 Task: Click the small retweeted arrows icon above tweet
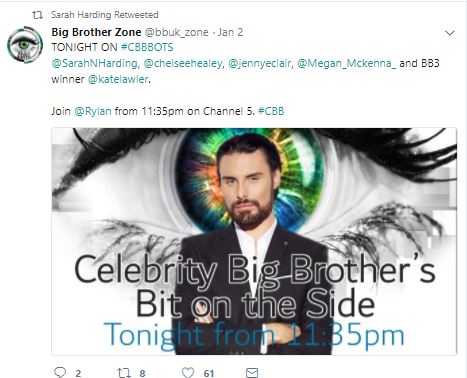37,15
